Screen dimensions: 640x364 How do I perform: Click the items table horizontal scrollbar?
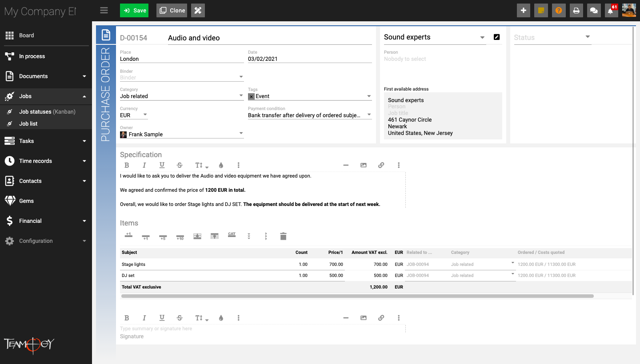[357, 296]
